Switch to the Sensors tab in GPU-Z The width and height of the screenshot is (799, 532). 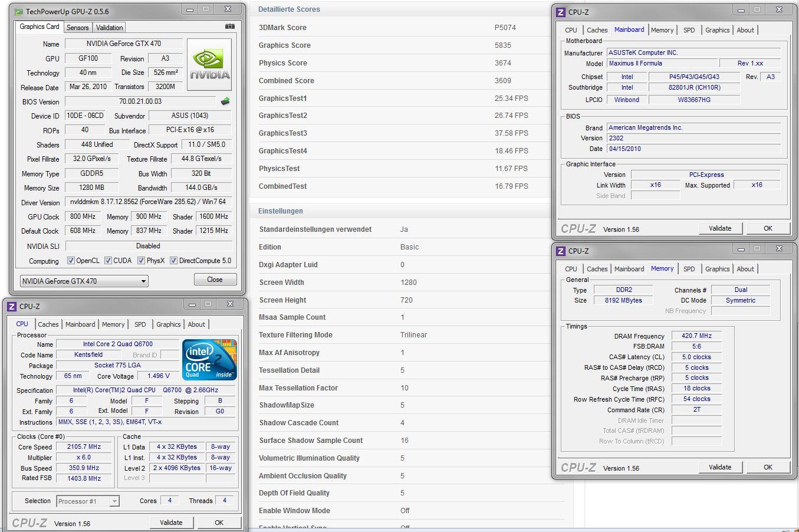coord(77,28)
